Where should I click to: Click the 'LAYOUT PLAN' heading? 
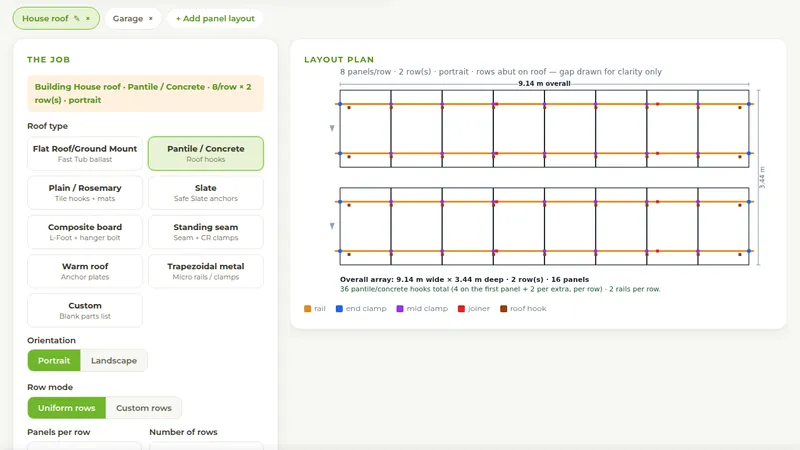339,60
